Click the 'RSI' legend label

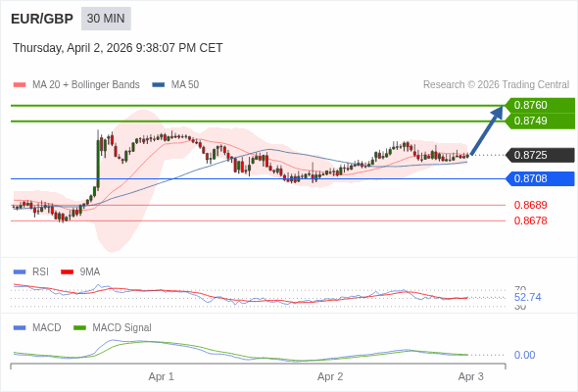click(40, 272)
